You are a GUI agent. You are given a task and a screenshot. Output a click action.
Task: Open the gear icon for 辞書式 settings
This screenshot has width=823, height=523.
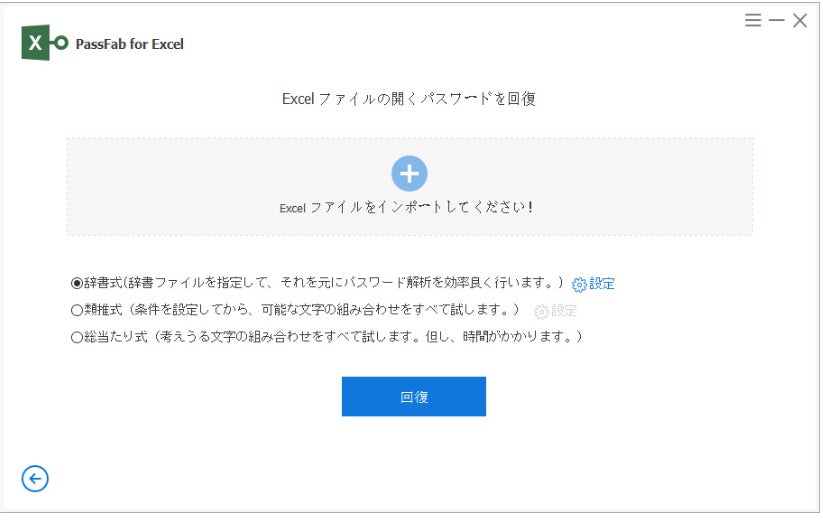[579, 285]
